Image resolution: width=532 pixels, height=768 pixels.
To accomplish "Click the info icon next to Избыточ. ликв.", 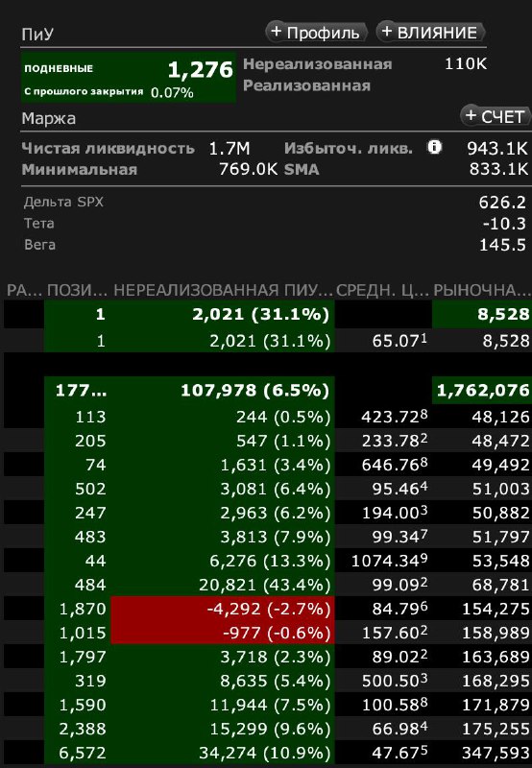I will click(434, 147).
